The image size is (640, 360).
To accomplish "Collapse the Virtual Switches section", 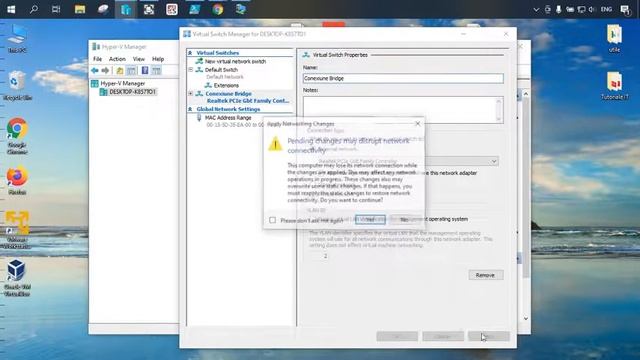I will [190, 53].
